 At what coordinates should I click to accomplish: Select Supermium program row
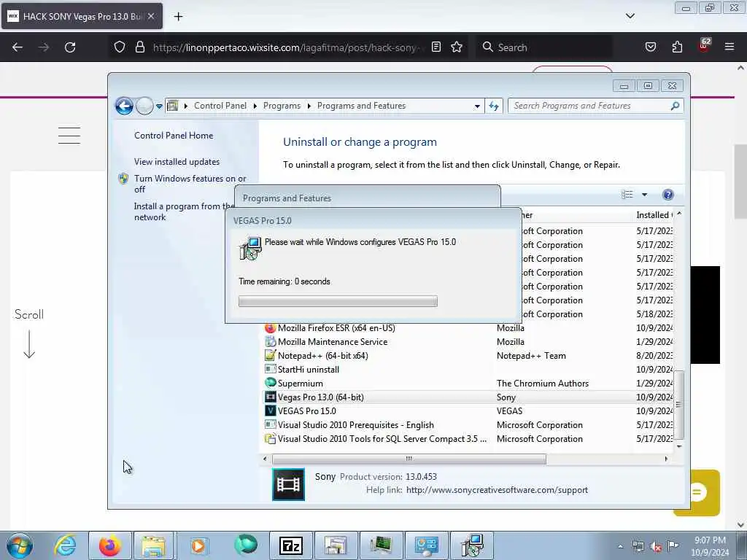pos(468,383)
